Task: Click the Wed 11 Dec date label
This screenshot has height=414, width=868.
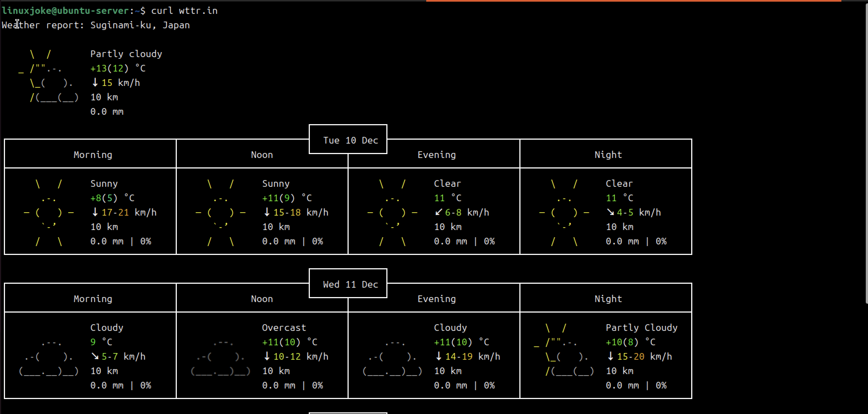Action: coord(350,284)
